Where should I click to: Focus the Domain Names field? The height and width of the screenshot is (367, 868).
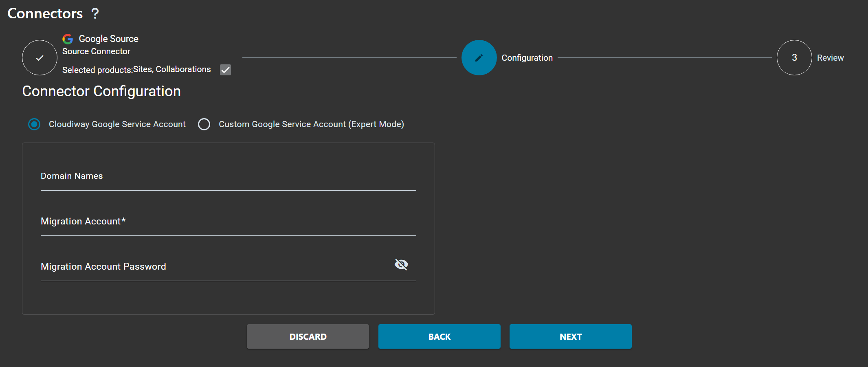click(x=229, y=176)
